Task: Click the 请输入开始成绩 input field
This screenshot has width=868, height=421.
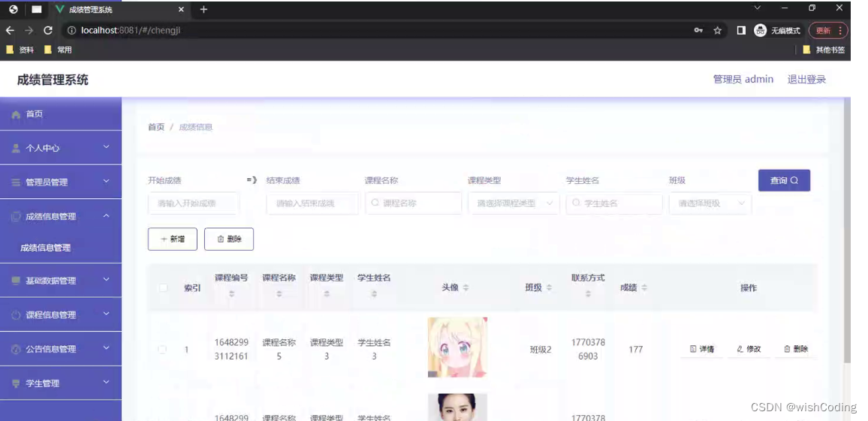Action: [x=194, y=203]
